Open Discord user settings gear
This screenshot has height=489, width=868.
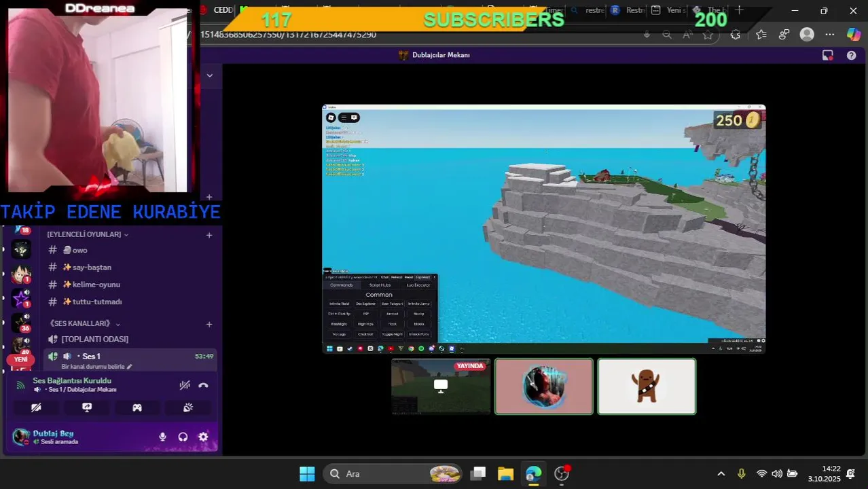pyautogui.click(x=203, y=437)
